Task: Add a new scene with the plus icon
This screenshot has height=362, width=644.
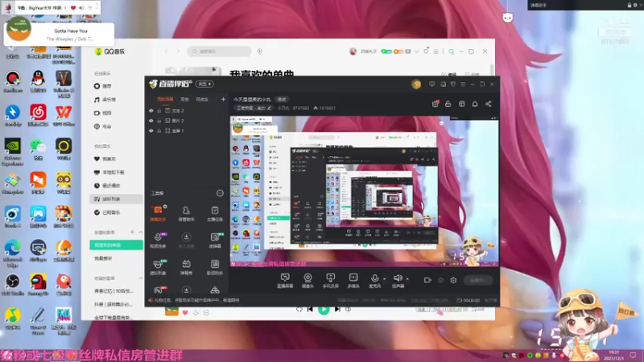Action: tap(223, 99)
